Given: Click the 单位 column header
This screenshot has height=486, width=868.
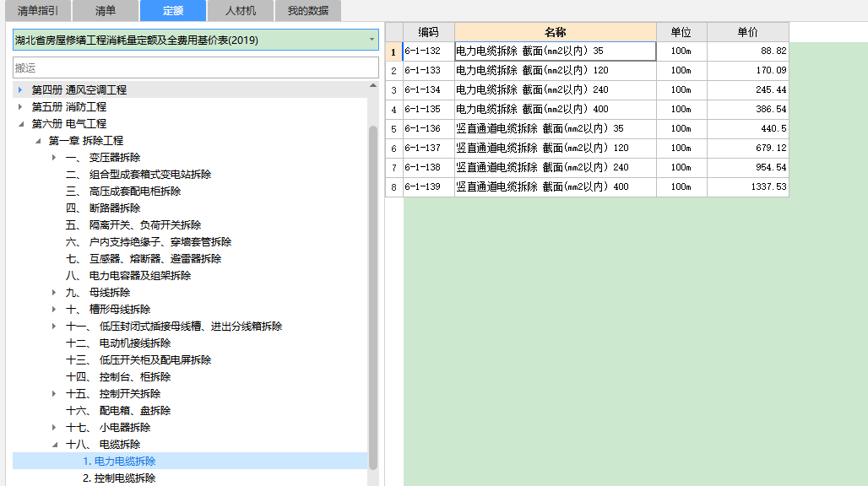Looking at the screenshot, I should pos(681,32).
